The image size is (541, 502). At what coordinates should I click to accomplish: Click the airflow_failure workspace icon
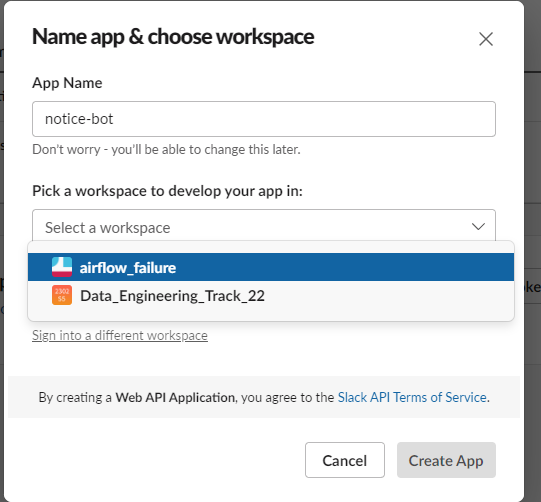(x=62, y=267)
